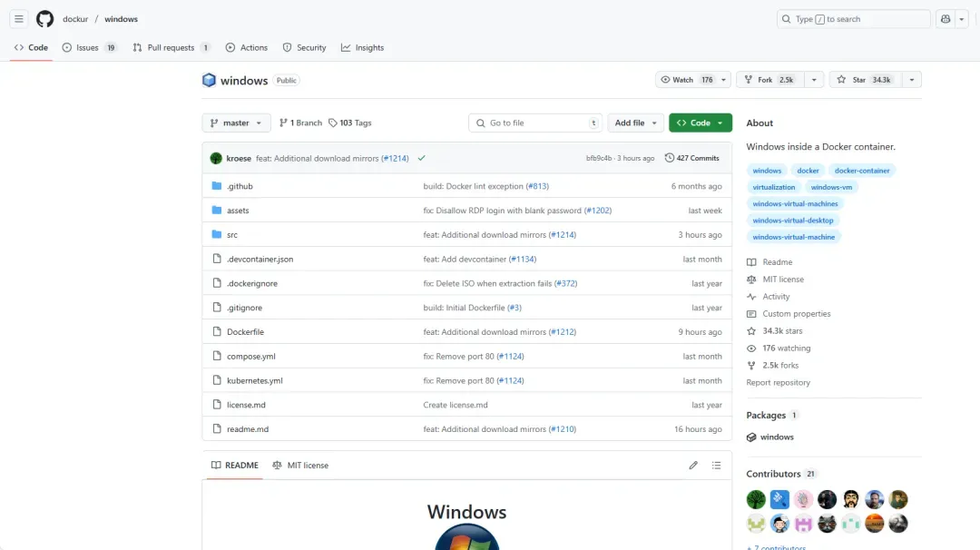Open the assets folder
The height and width of the screenshot is (550, 980).
coord(238,211)
